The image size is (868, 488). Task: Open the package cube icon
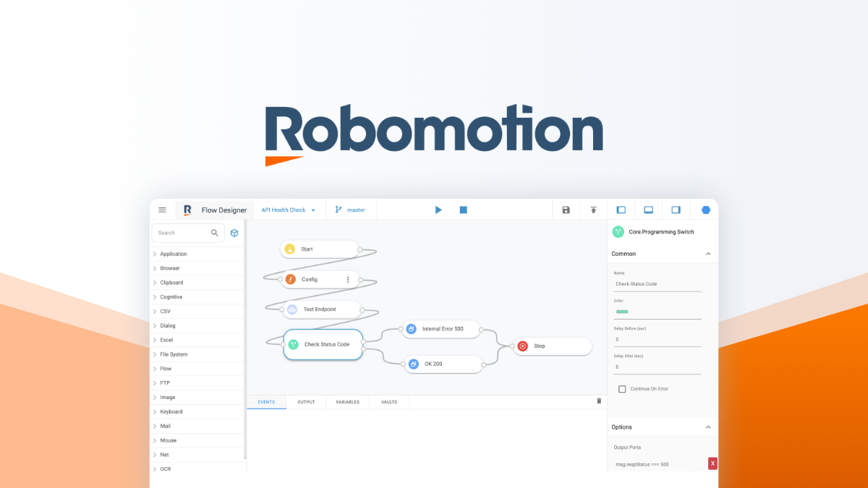[x=234, y=233]
